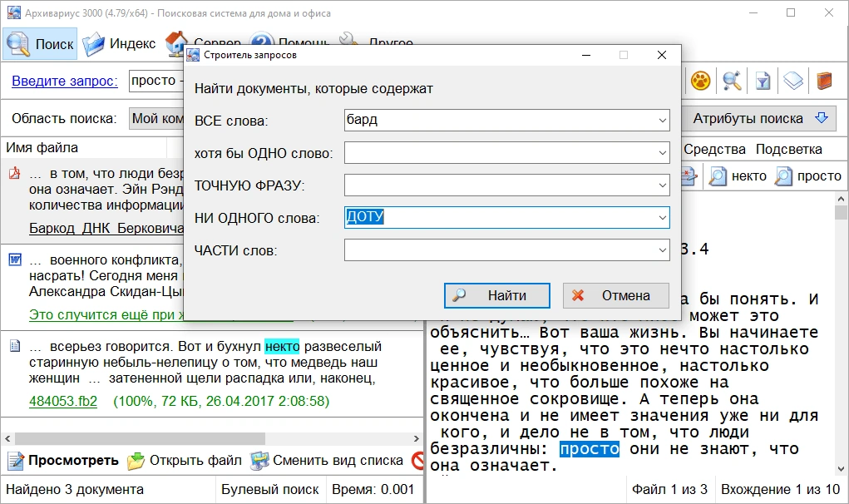Click the highlighted word просто in preview
The height and width of the screenshot is (504, 849).
click(590, 449)
